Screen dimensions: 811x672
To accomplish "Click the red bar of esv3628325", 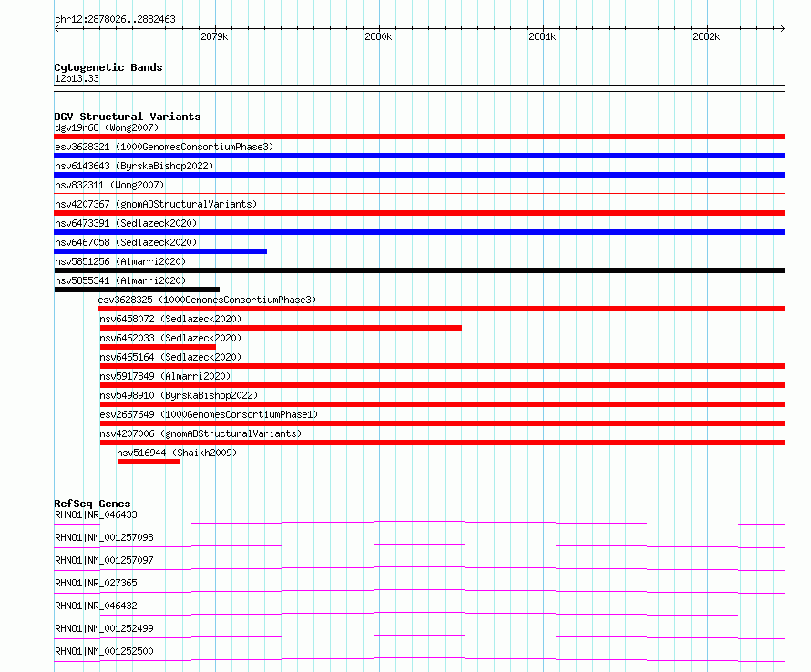I will coord(442,309).
